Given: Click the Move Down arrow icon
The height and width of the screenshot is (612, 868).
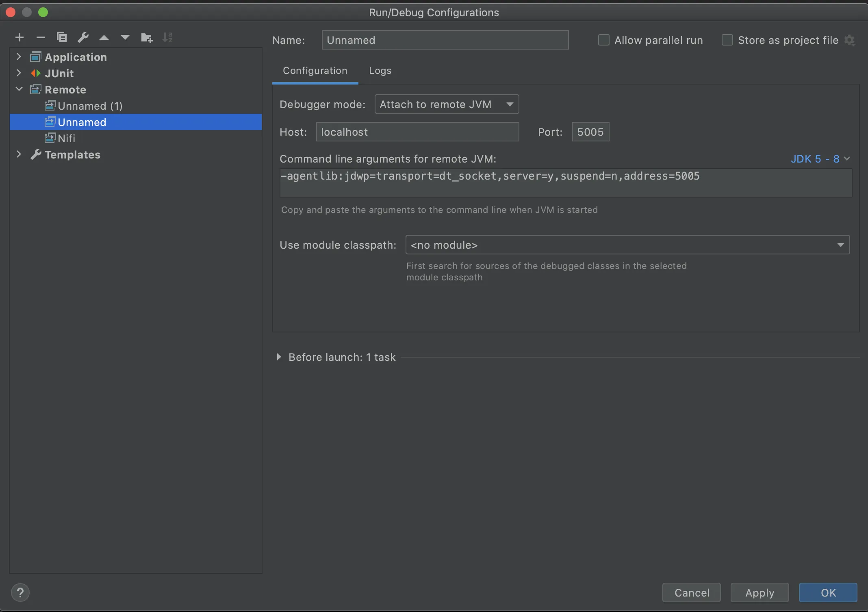Looking at the screenshot, I should [x=125, y=38].
